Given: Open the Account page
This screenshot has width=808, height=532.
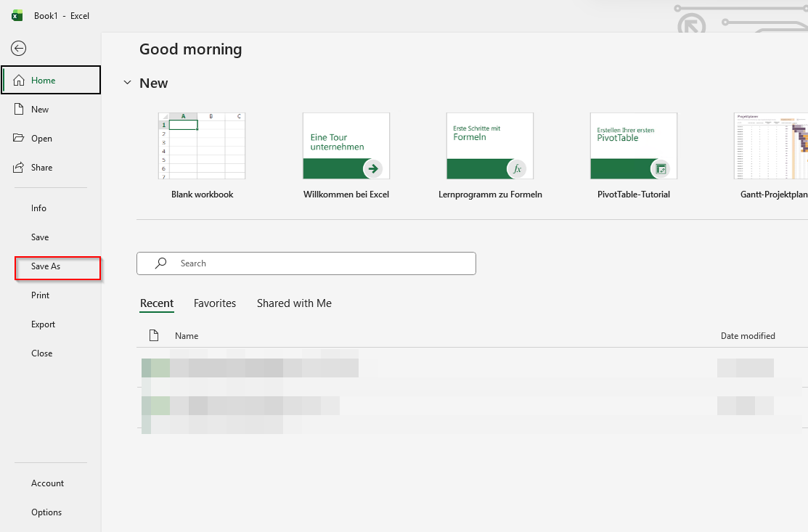Looking at the screenshot, I should 47,483.
